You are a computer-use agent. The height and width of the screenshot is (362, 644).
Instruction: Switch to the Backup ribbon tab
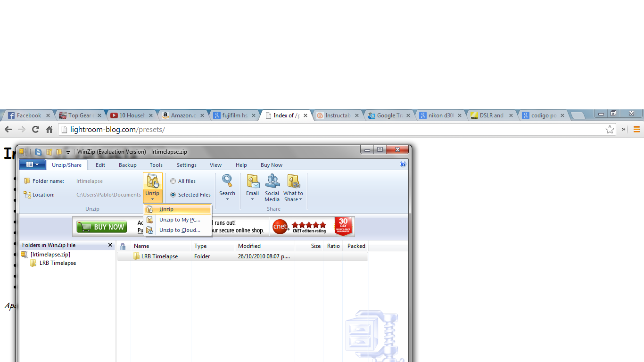128,165
